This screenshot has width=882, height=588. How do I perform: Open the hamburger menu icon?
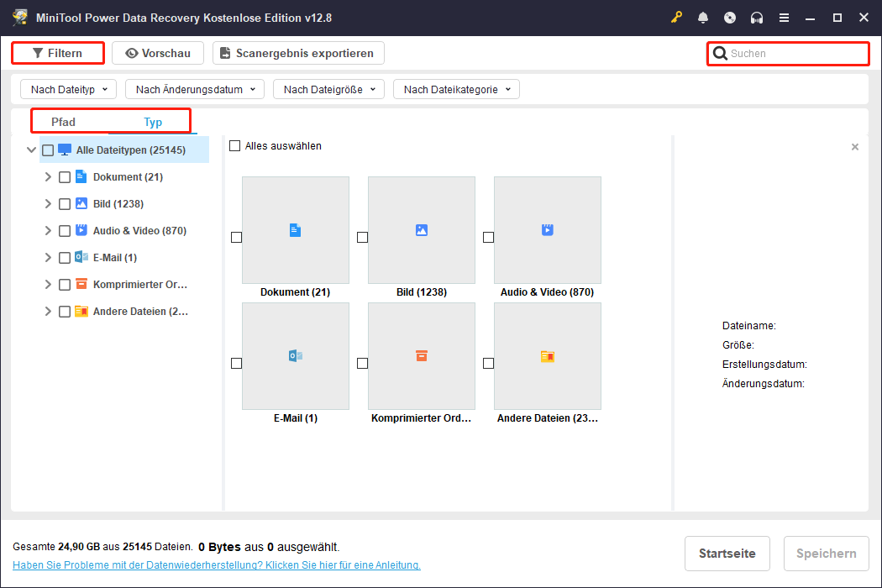[784, 18]
